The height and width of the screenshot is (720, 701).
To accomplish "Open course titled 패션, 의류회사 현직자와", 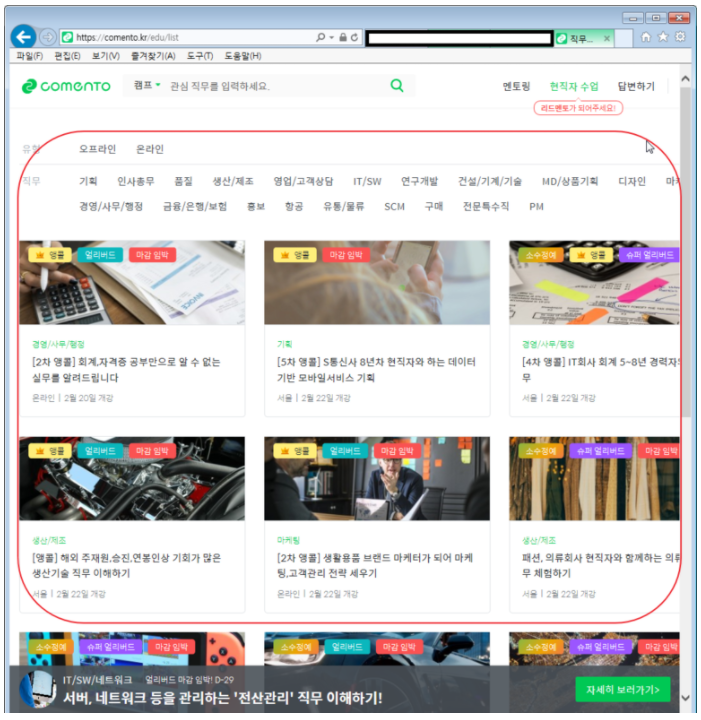I will coord(600,566).
